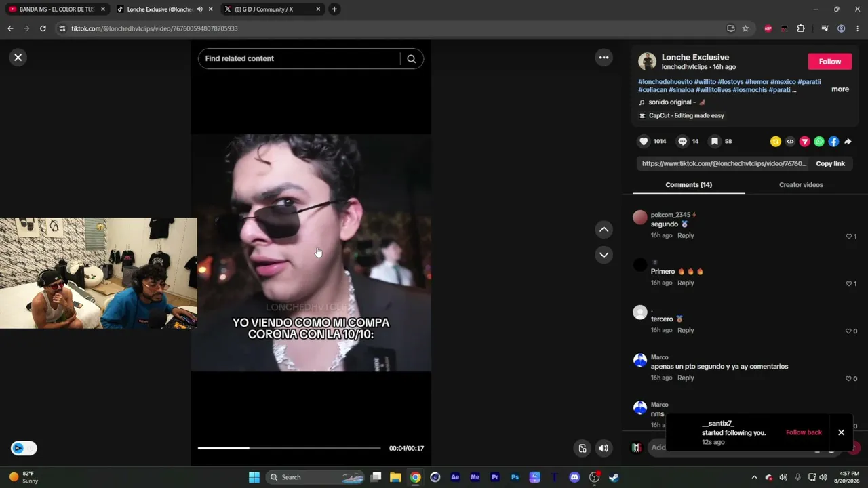
Task: Toggle the blue floating switch at bottom left
Action: (x=24, y=448)
